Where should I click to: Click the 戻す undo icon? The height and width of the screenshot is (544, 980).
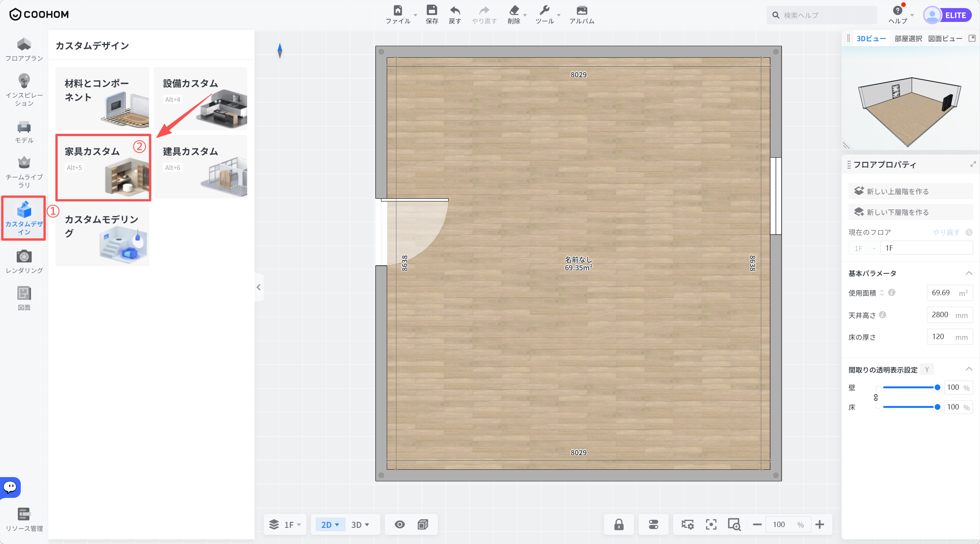455,10
